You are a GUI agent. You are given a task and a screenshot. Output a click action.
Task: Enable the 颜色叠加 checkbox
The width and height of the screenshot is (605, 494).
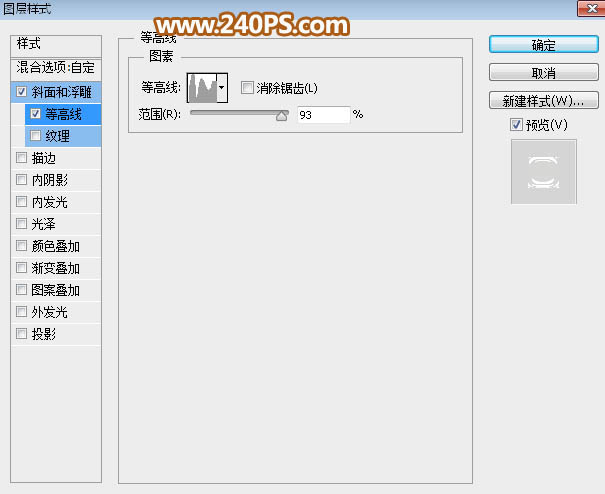tap(21, 246)
